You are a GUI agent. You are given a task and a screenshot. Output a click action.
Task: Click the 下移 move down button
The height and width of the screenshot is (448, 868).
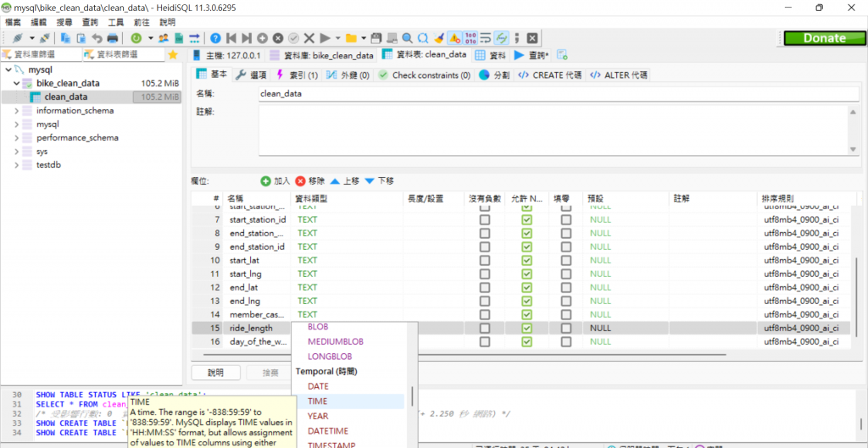[x=379, y=181]
